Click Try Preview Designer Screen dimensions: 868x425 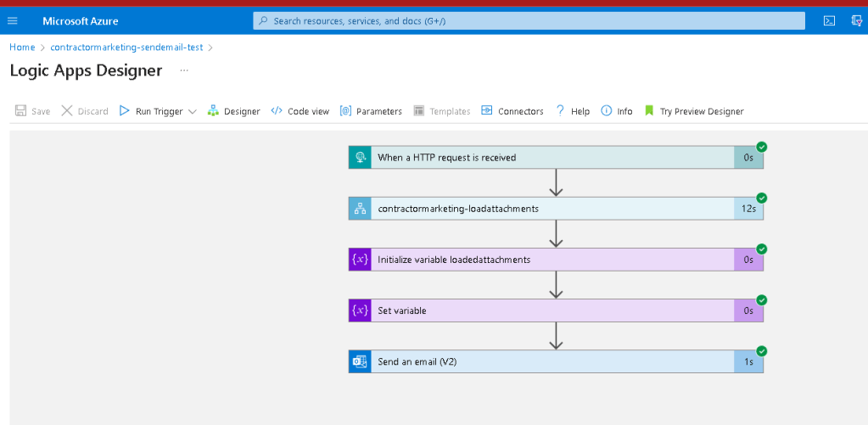tap(694, 111)
